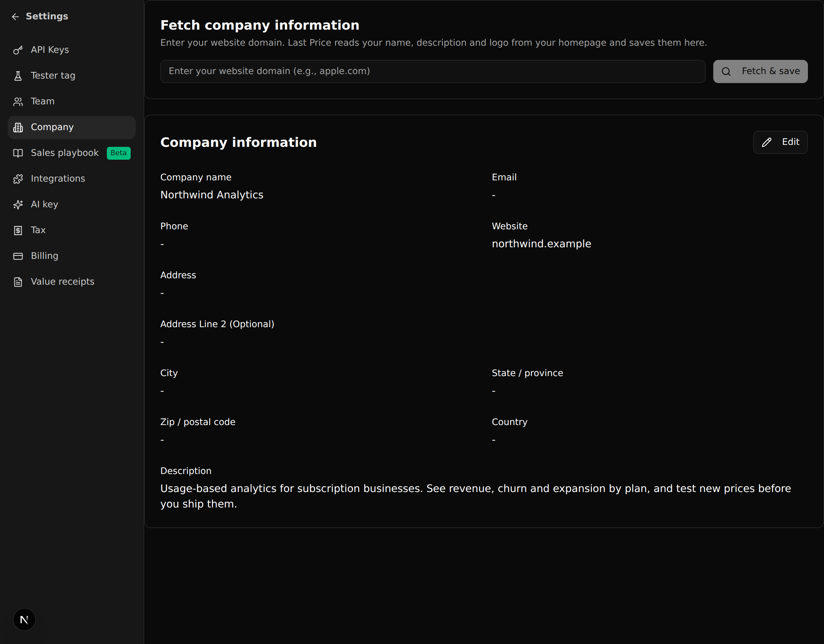Open the Team settings section

point(72,101)
